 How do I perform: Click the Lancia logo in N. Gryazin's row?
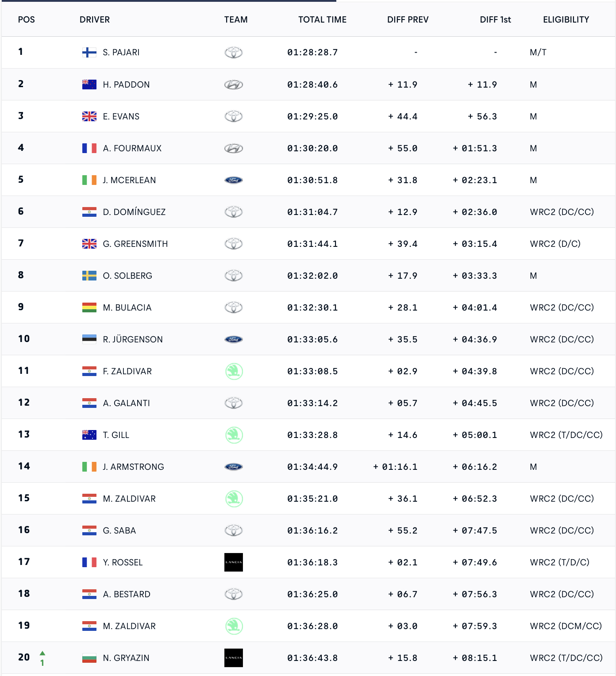pos(234,658)
